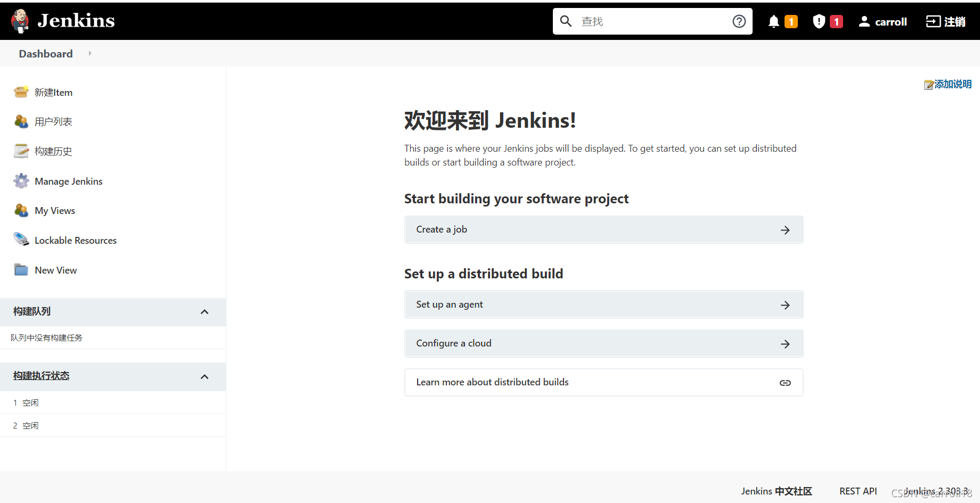
Task: Open the notifications bell icon
Action: pyautogui.click(x=774, y=21)
